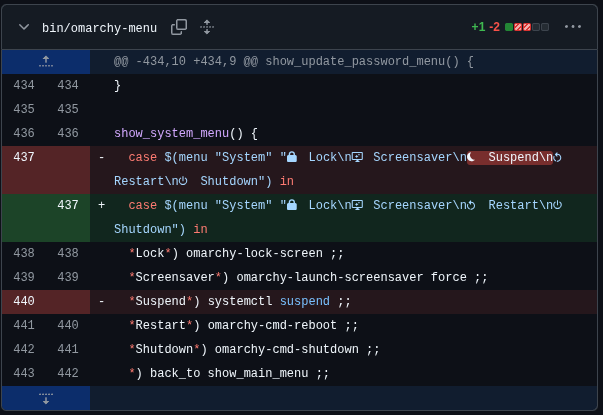Click the diffstat colored squares
The image size is (603, 415).
coord(527,27)
